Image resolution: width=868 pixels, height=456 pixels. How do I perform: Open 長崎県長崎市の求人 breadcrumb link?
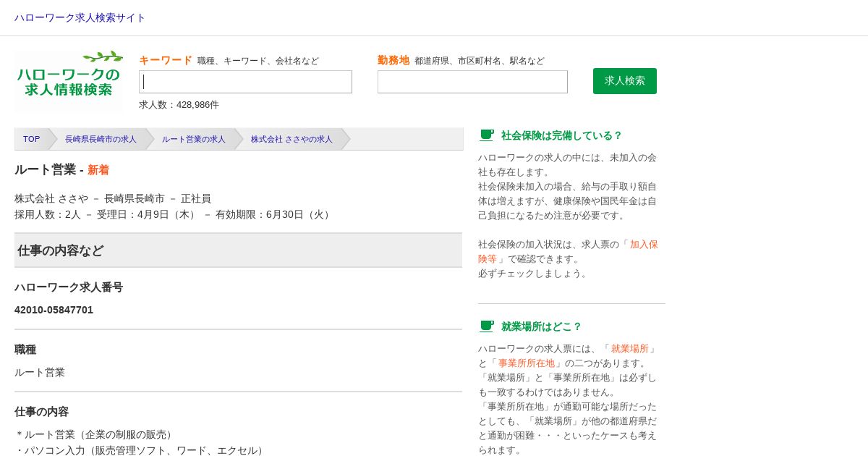[101, 139]
